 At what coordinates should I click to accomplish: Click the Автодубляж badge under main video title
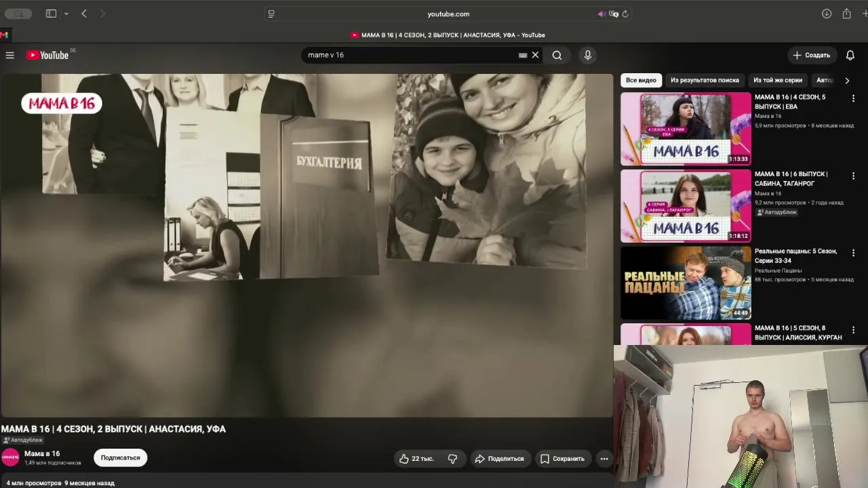[22, 440]
